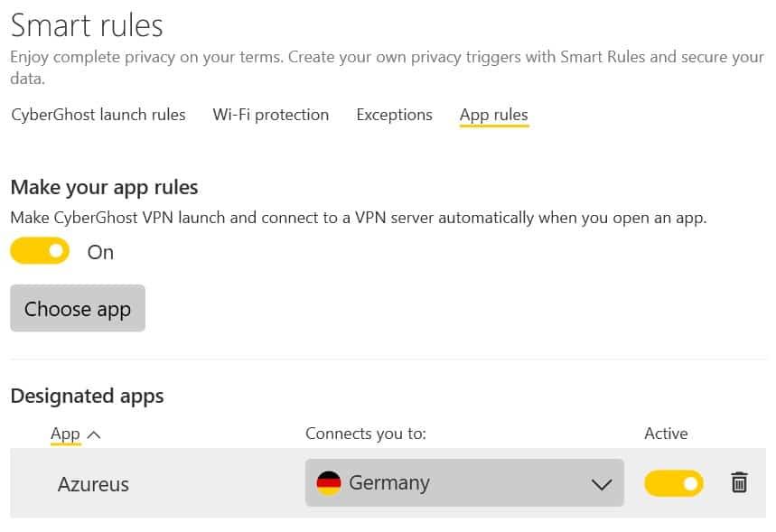Go to the Exceptions tab
Viewport: 776px width, 532px height.
(395, 115)
